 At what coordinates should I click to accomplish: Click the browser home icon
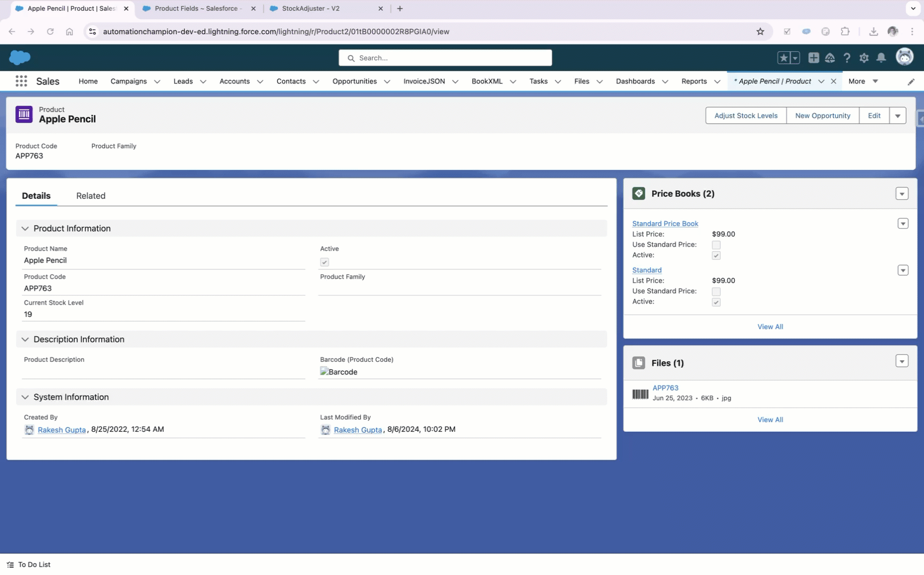pyautogui.click(x=70, y=32)
